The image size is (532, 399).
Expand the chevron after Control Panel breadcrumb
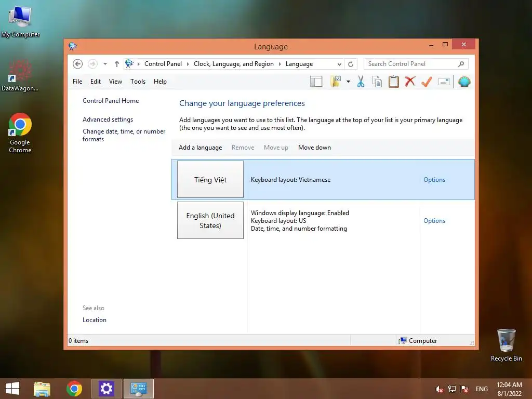click(x=188, y=64)
